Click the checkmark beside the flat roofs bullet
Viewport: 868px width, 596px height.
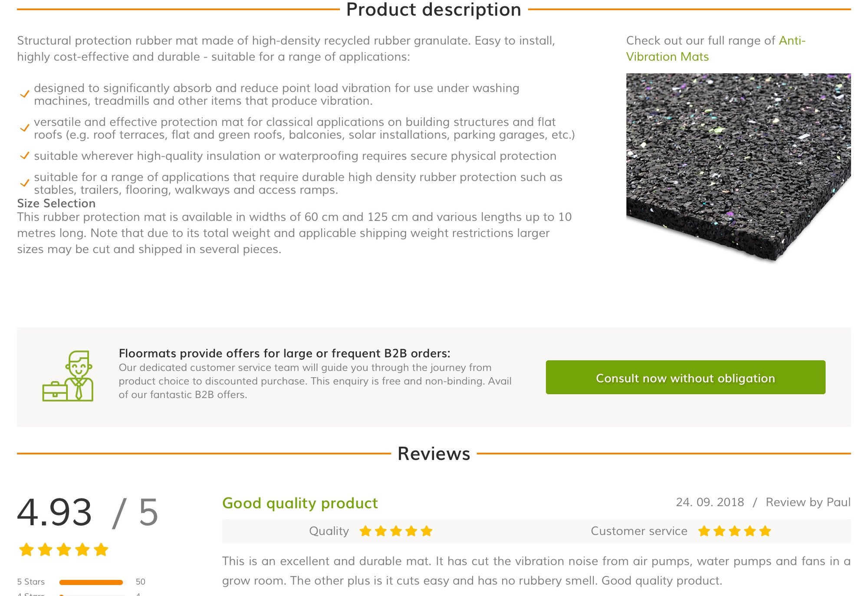coord(25,128)
